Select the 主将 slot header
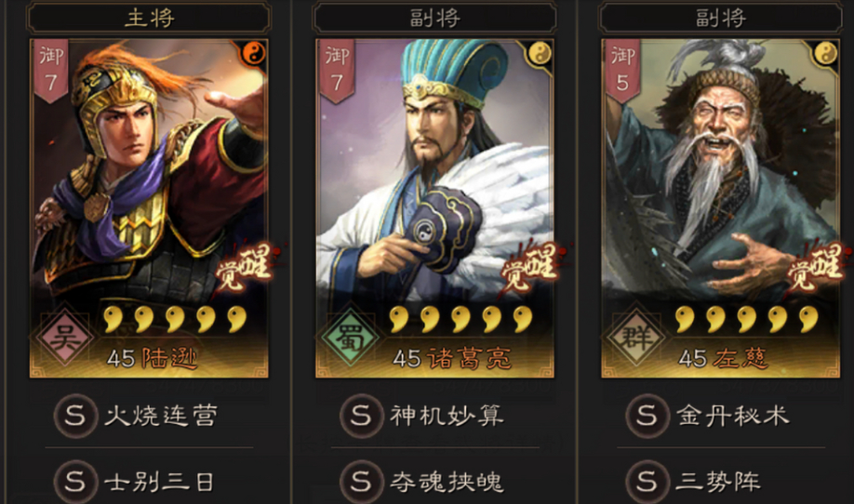This screenshot has height=504, width=854. tap(149, 18)
